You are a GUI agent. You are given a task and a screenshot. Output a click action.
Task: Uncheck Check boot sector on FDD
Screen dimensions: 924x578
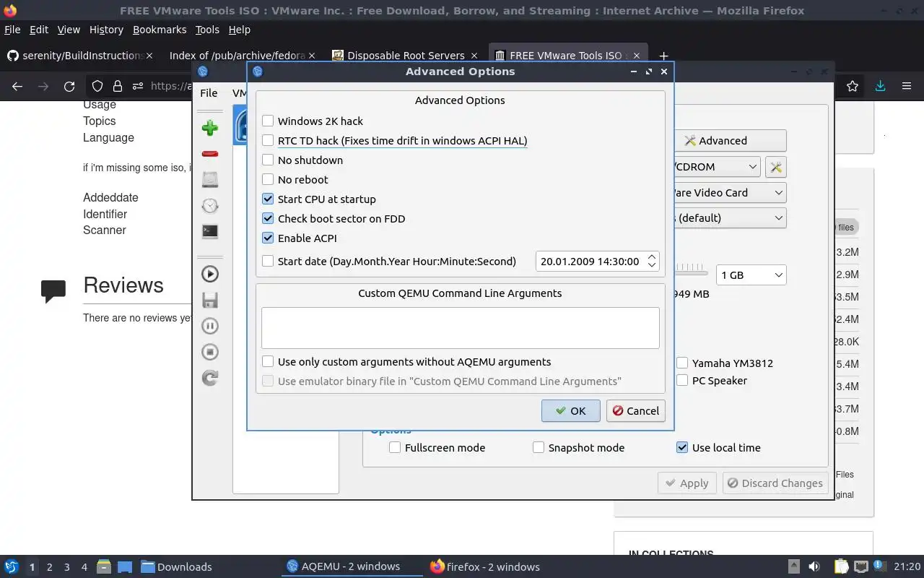pos(268,219)
